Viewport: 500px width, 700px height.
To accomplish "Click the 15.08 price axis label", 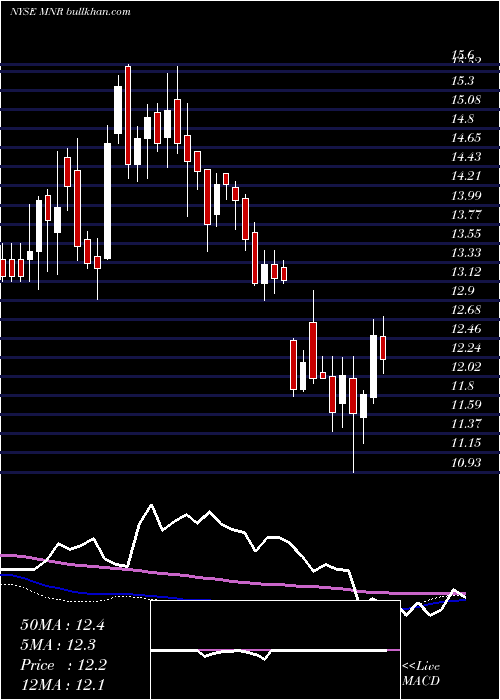I will coord(466,100).
